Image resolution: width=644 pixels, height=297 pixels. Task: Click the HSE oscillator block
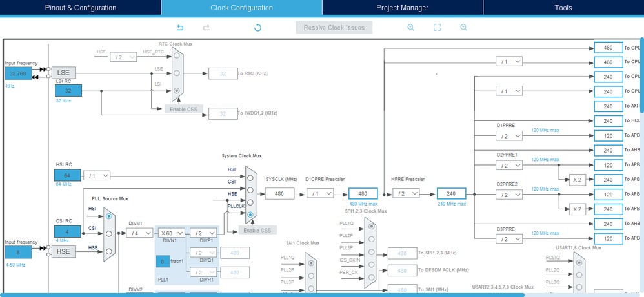[x=64, y=251]
